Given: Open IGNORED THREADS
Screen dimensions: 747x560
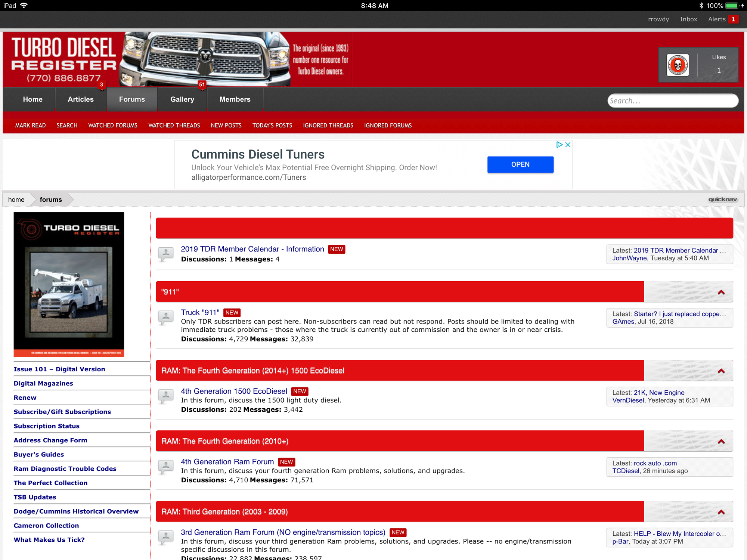Looking at the screenshot, I should click(328, 126).
